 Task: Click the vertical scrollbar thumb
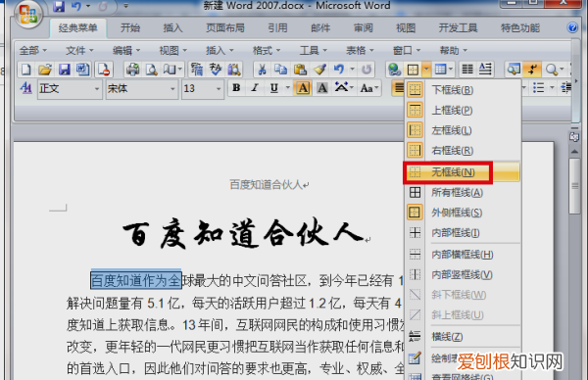tap(574, 186)
